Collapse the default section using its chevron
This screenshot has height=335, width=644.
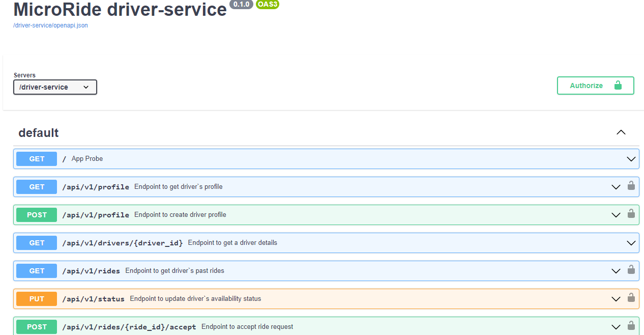(x=621, y=132)
